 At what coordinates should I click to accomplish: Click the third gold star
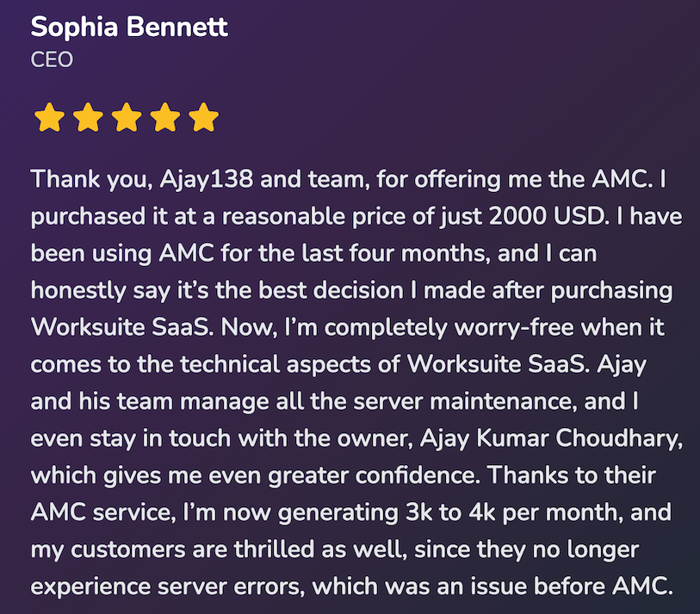point(127,117)
